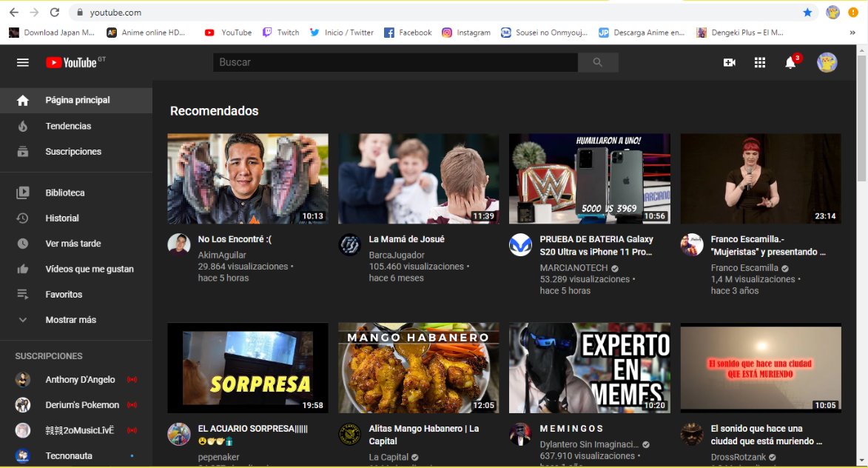
Task: Open 2oMusicLivE subscription channel
Action: (x=75, y=430)
